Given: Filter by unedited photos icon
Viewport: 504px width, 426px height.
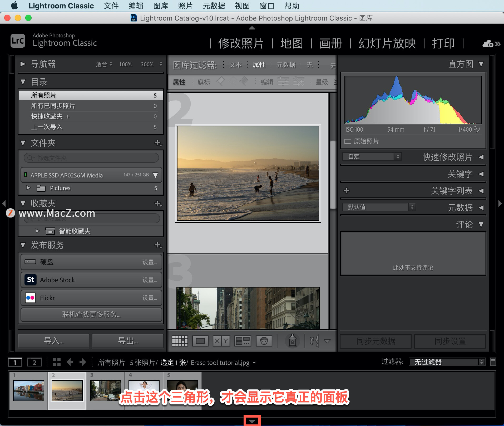Looking at the screenshot, I should (x=298, y=82).
